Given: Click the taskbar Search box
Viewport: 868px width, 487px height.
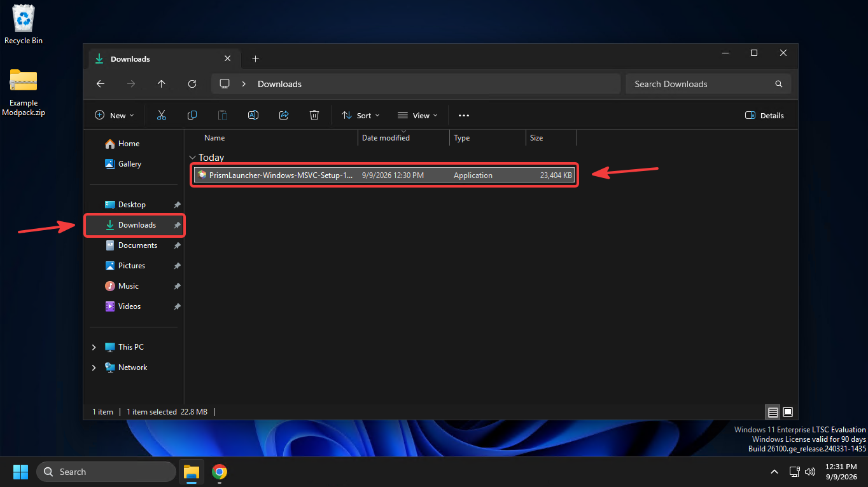Looking at the screenshot, I should [x=106, y=472].
